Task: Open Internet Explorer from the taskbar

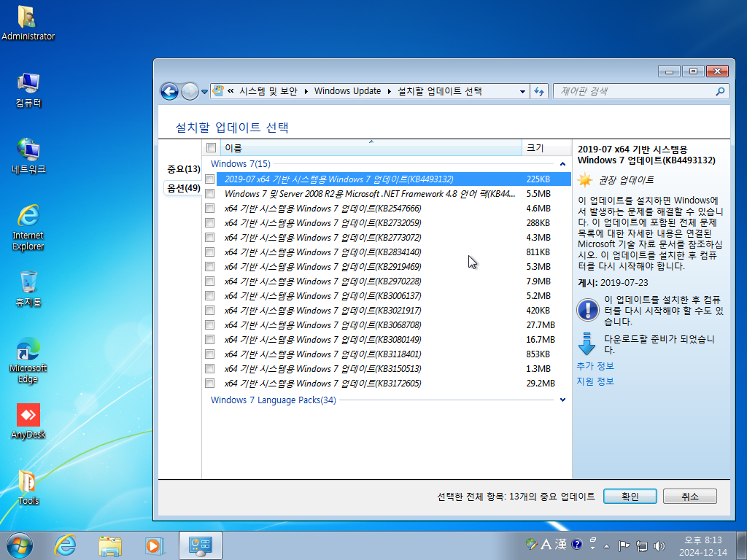Action: (x=65, y=545)
